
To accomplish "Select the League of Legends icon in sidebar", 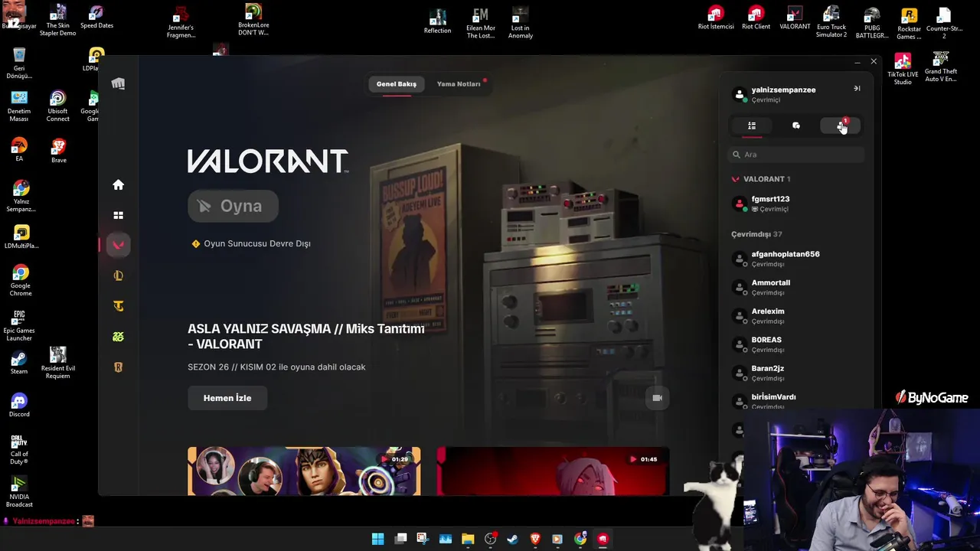I will [118, 275].
